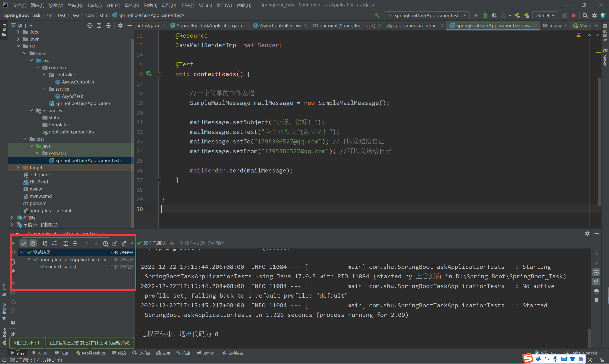Open SpringBootTaskApplicationTests run configuration dropdown
Screen dimensions: 609x364
point(427,15)
